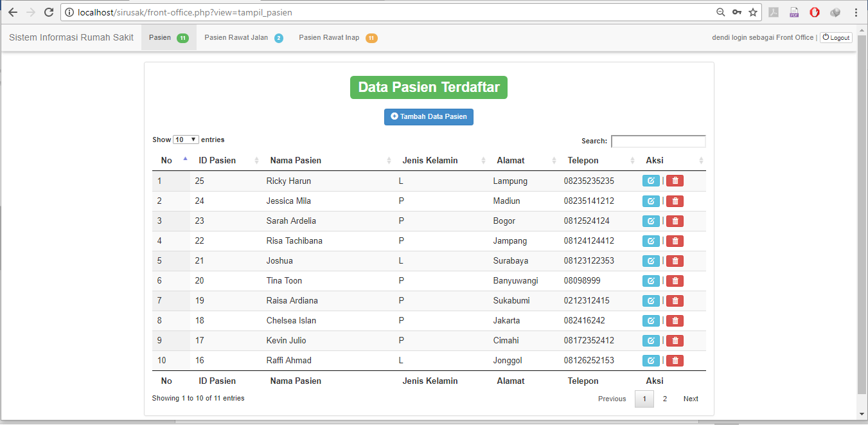Image resolution: width=868 pixels, height=425 pixels.
Task: Sort table by Nama Pasien column
Action: [296, 160]
